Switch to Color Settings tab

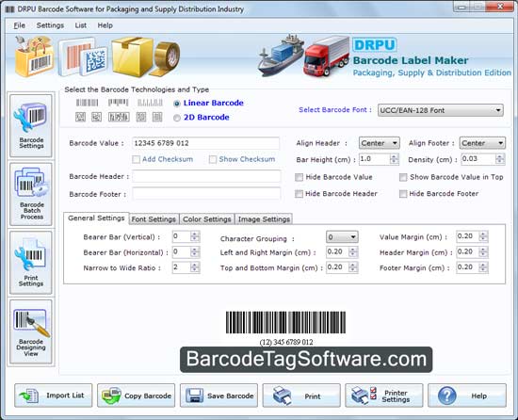(x=207, y=218)
